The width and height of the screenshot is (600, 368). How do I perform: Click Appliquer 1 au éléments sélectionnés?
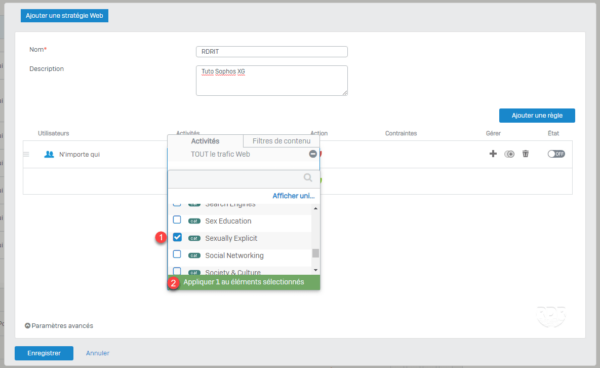pyautogui.click(x=244, y=282)
